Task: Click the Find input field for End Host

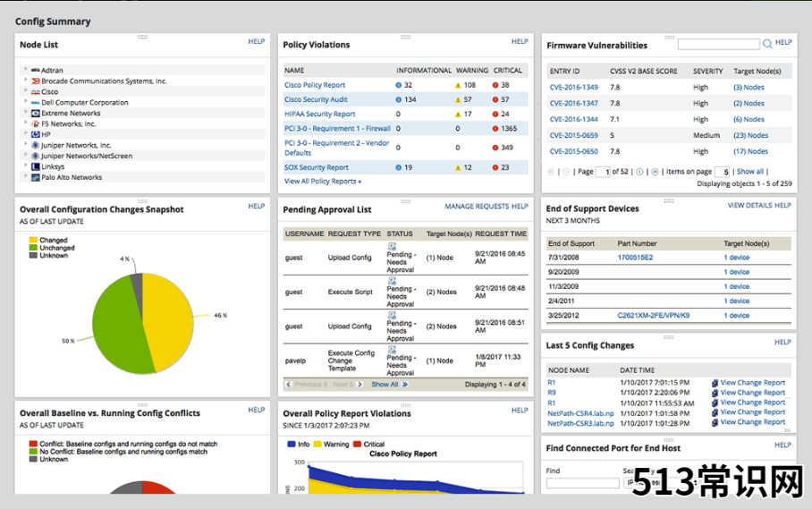Action: click(582, 483)
